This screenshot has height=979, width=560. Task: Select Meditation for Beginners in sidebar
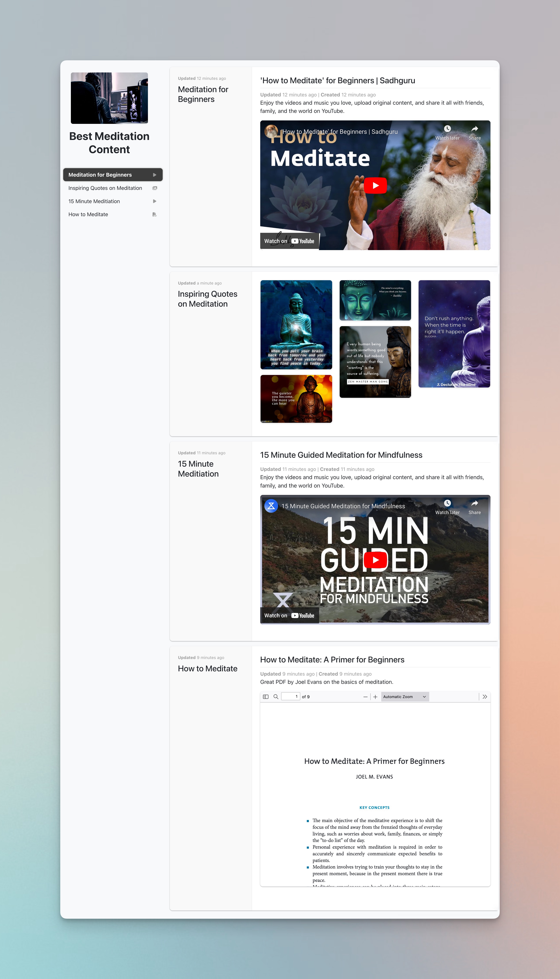point(113,175)
